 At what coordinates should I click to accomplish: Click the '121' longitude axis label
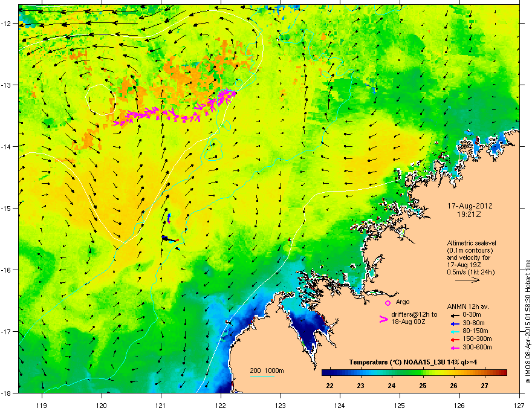pyautogui.click(x=161, y=405)
